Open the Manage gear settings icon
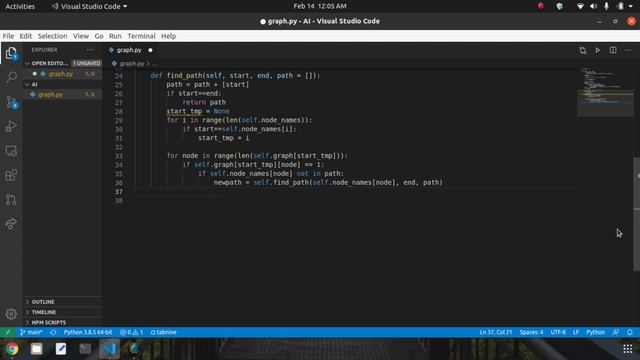This screenshot has height=360, width=640. click(11, 314)
